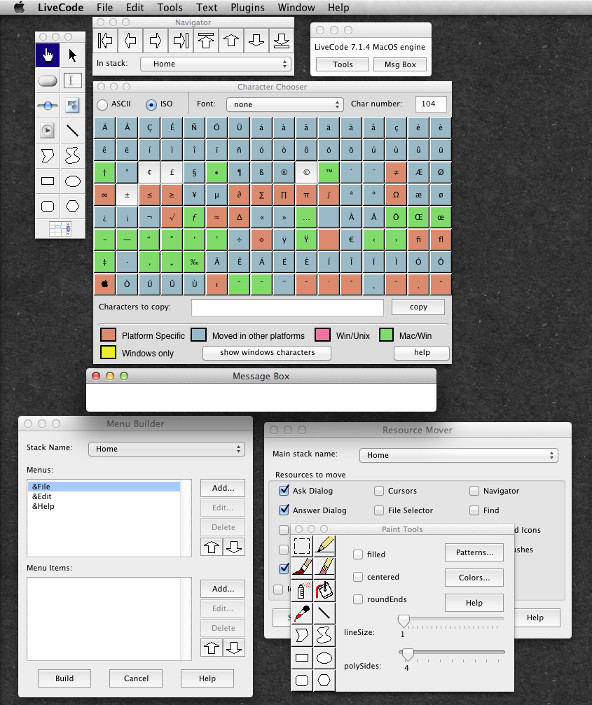Click the Build button in Menu Builder
This screenshot has height=705, width=592.
[64, 678]
